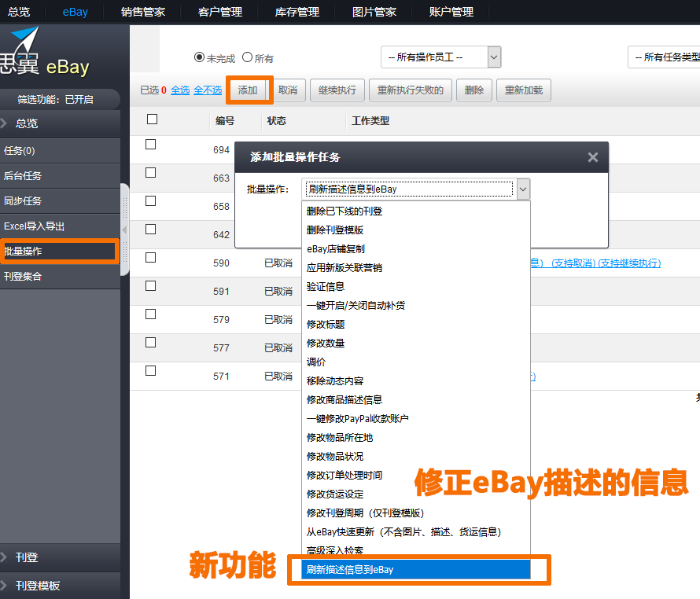Choose 删除刊登模版 from the list

[x=416, y=230]
